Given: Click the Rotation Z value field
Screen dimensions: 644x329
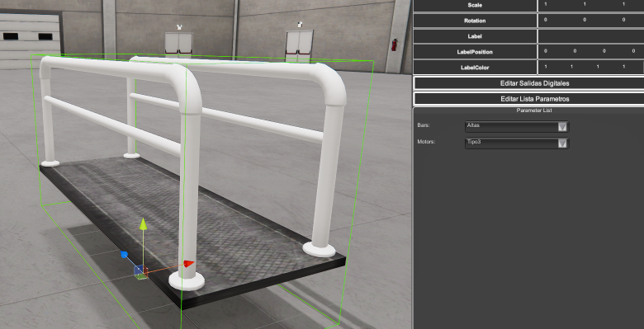Looking at the screenshot, I should 623,20.
